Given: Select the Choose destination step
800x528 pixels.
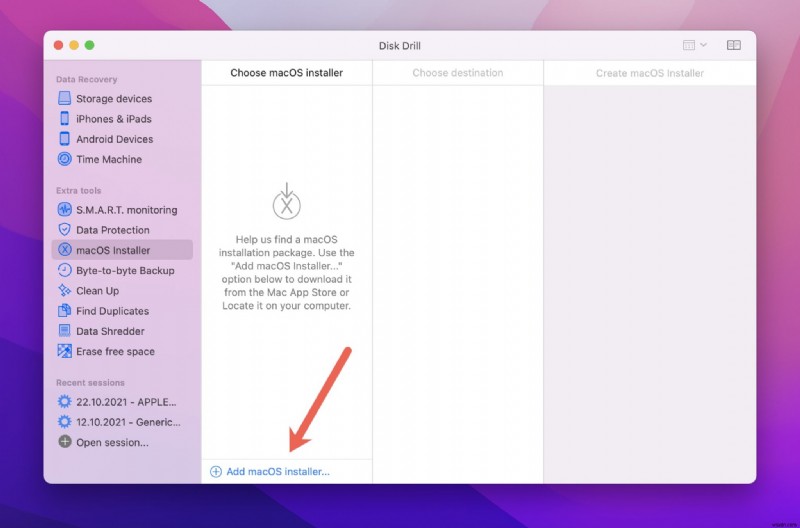Looking at the screenshot, I should click(x=458, y=73).
